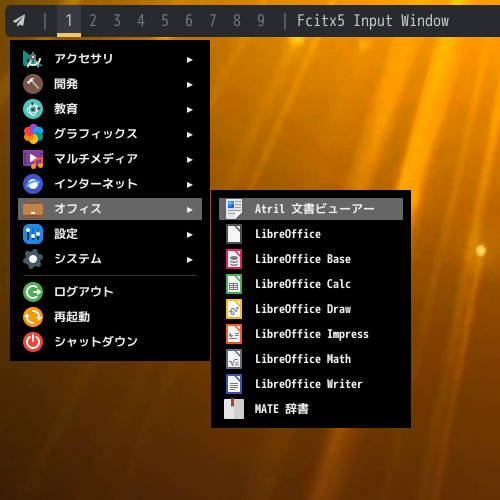The height and width of the screenshot is (500, 500).
Task: Click the orange 再起動 icon
Action: [33, 317]
